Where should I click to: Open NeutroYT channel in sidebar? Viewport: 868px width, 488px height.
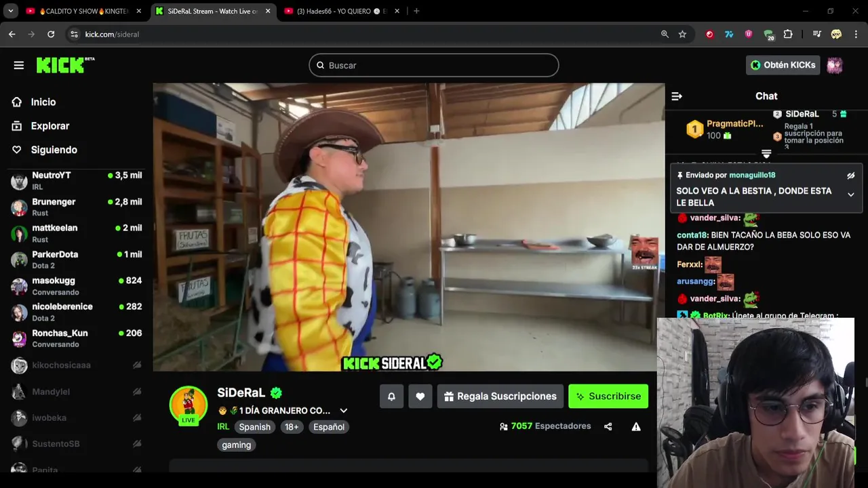point(77,181)
